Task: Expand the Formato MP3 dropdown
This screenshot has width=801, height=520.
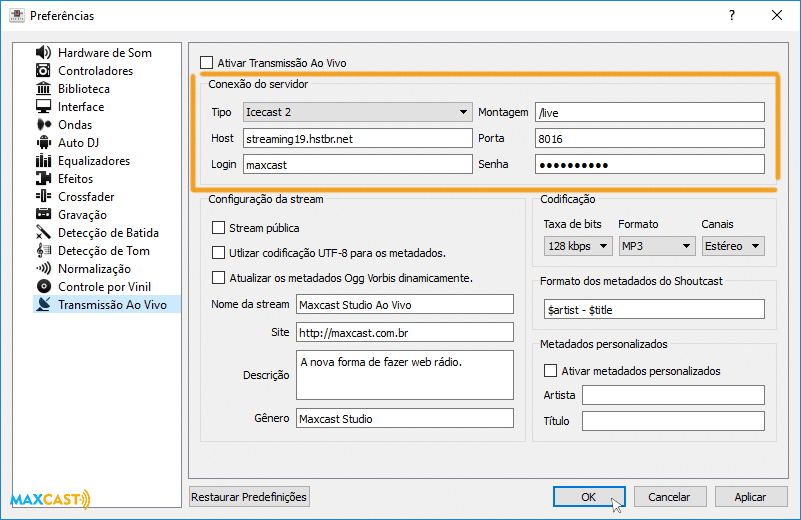Action: click(x=656, y=246)
